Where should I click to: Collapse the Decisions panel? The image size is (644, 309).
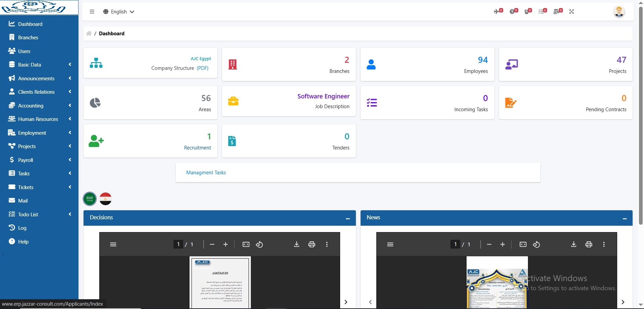point(348,218)
